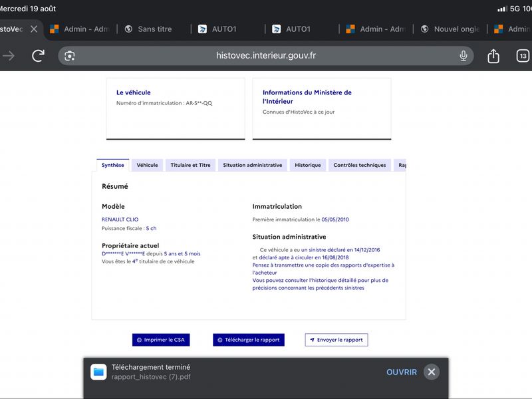Screen dimensions: 532x399
Task: Click Informations du Ministère de l'Intérieur card
Action: 322,108
